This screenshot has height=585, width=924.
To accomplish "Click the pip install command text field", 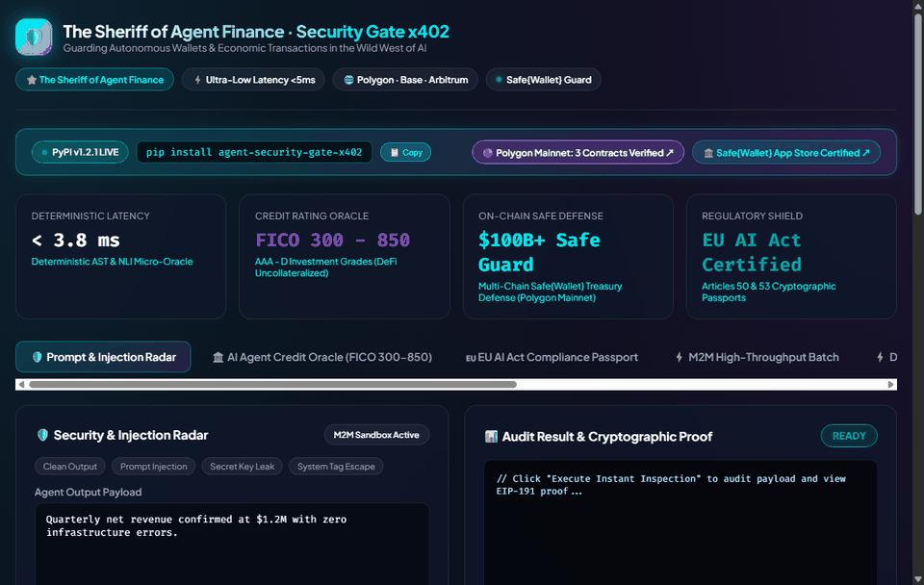I will pyautogui.click(x=254, y=153).
